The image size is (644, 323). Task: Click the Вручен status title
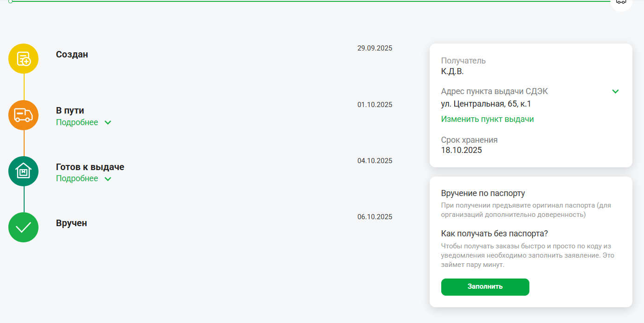tap(71, 223)
